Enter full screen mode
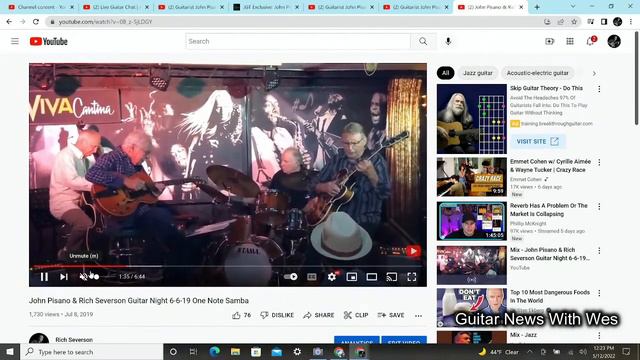The width and height of the screenshot is (640, 360). [x=411, y=277]
